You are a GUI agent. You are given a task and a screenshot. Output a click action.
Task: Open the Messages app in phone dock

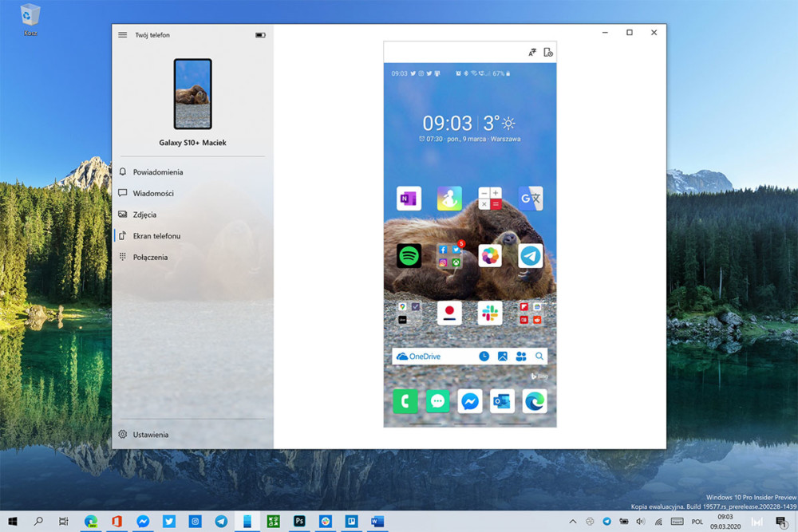coord(437,401)
